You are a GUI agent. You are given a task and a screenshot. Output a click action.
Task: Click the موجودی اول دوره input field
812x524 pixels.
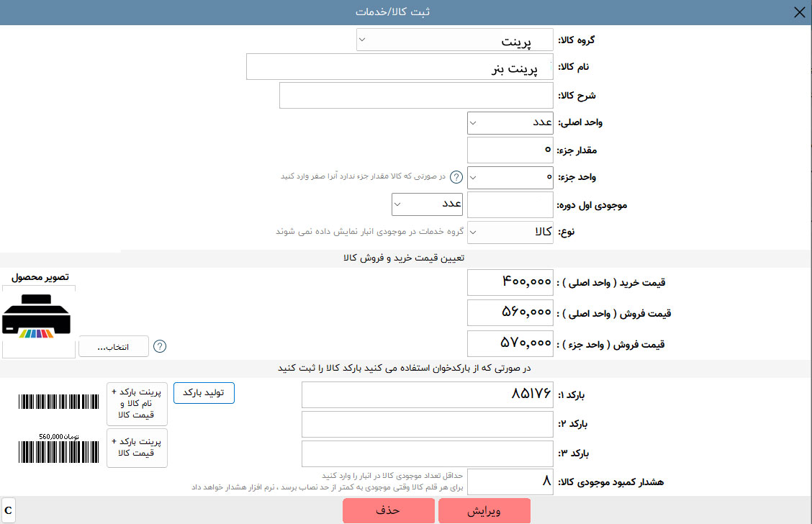point(510,205)
